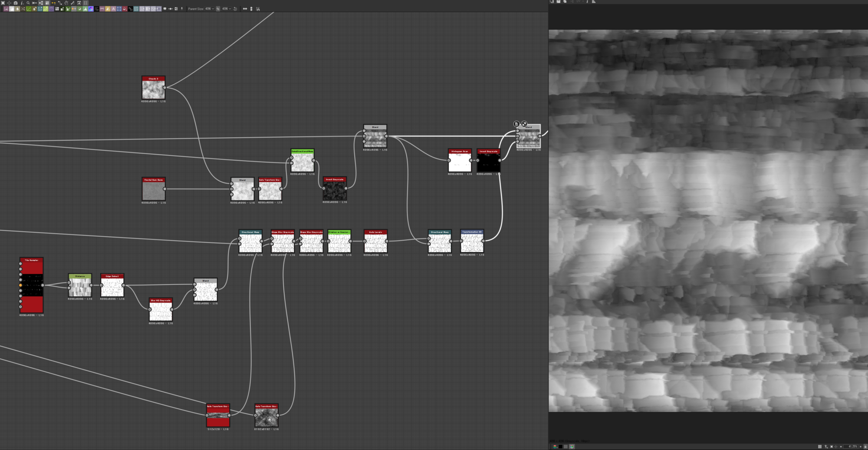Select the black Invert Grayscale node after Histogram Scan

pos(488,160)
